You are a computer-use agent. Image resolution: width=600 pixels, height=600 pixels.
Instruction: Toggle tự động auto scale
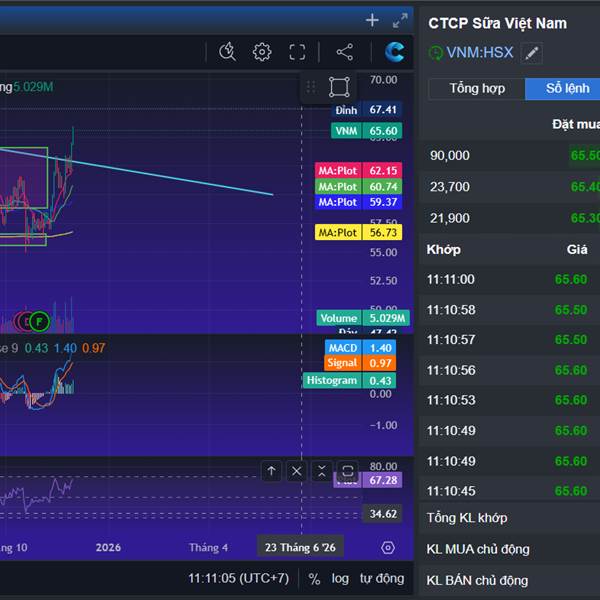click(x=382, y=578)
